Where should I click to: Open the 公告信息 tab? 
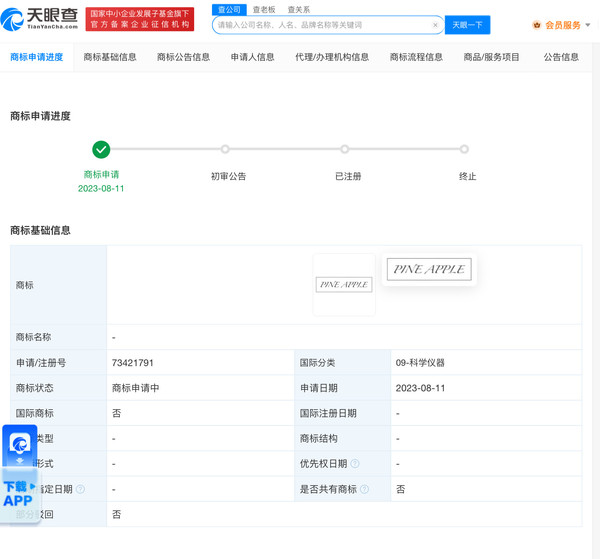(x=561, y=57)
